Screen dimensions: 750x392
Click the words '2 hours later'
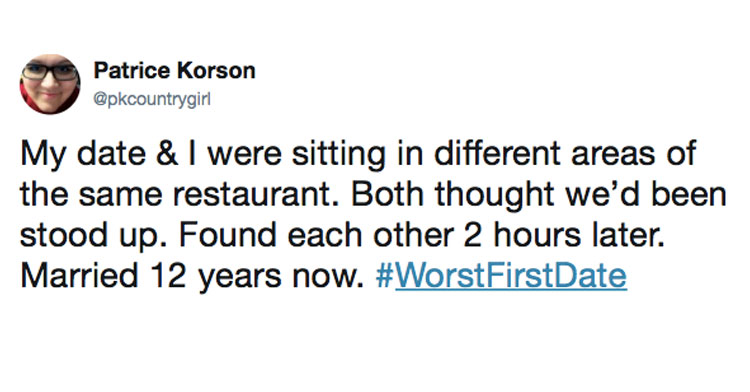tap(564, 235)
